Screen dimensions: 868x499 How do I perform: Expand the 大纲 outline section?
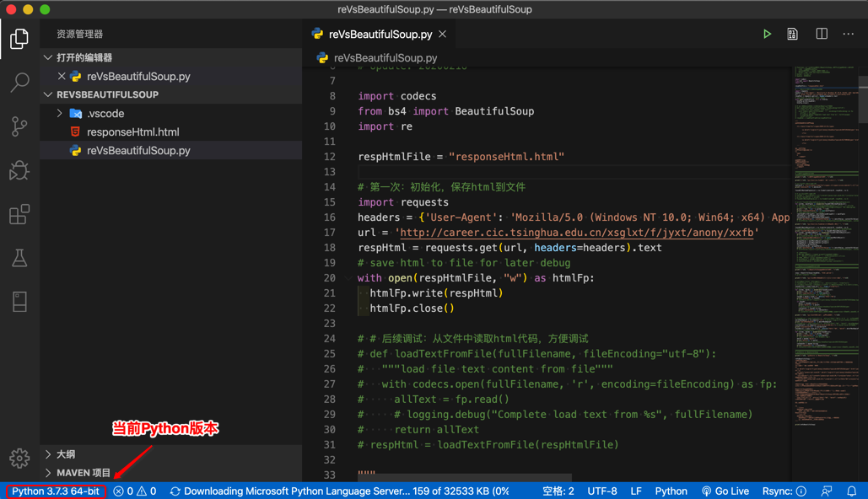click(x=48, y=454)
